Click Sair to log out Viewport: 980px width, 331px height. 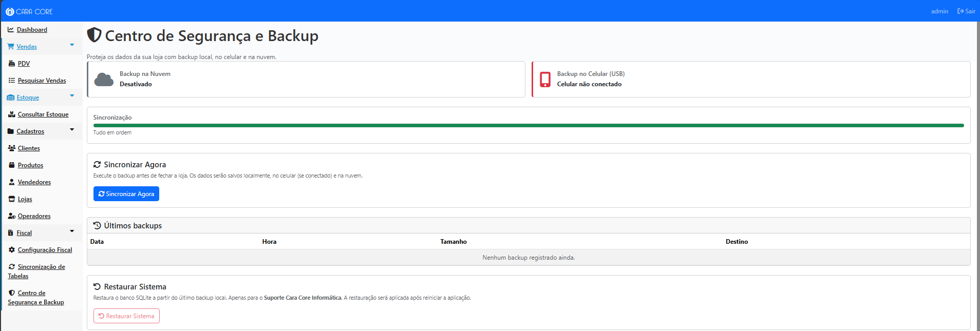(966, 11)
